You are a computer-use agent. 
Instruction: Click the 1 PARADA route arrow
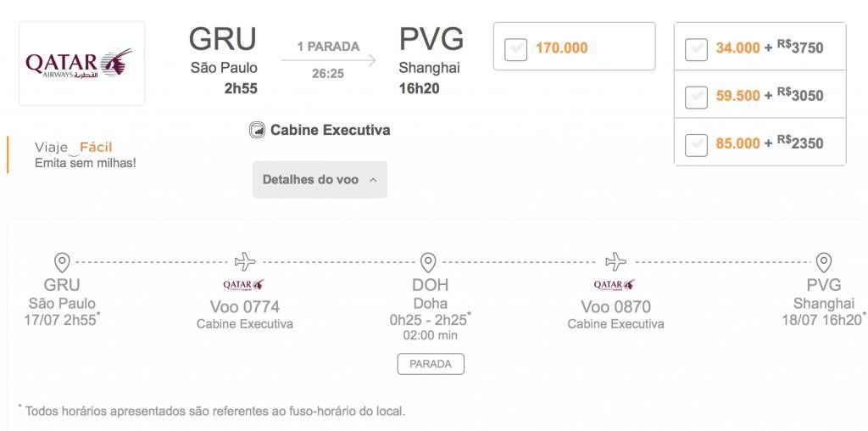coord(328,60)
